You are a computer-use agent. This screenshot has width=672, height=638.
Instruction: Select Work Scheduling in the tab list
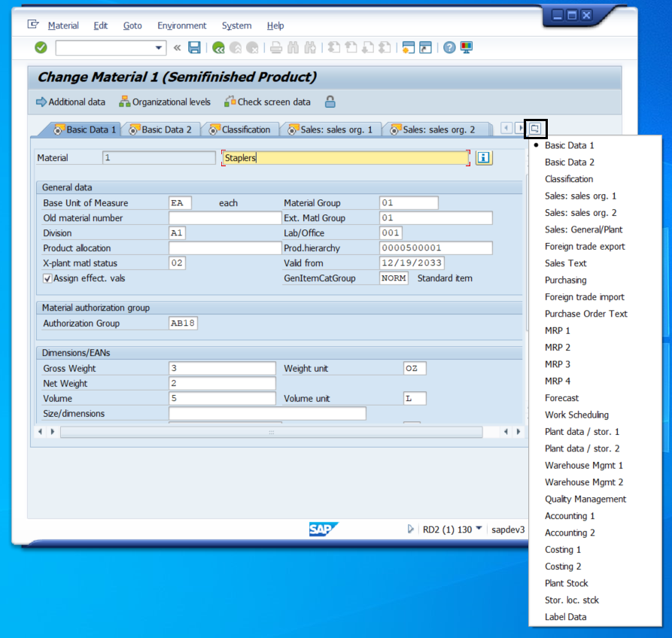click(576, 415)
